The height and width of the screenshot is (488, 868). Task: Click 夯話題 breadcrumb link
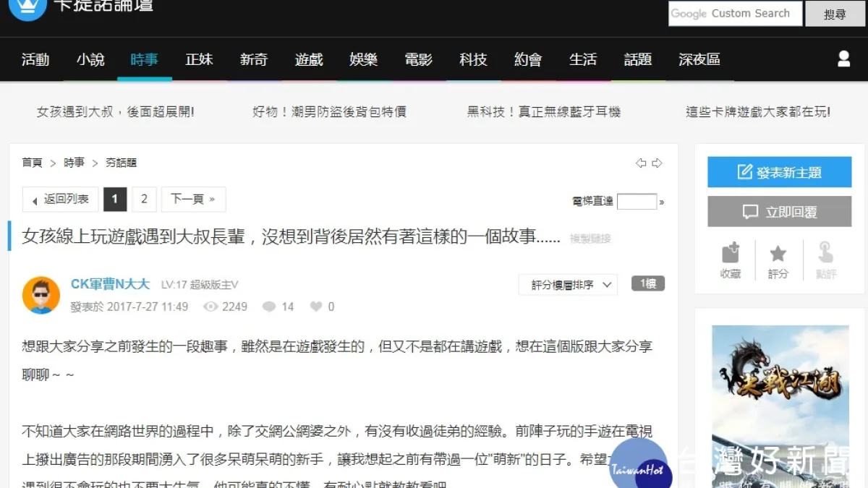tap(121, 163)
